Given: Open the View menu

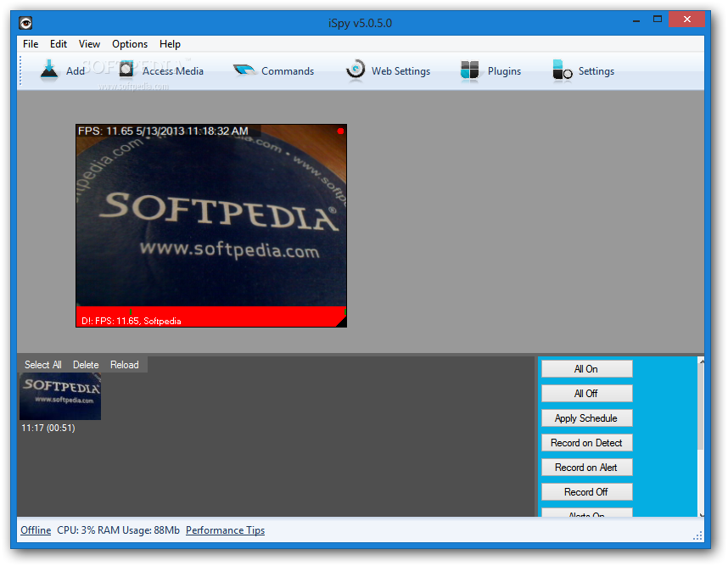Looking at the screenshot, I should [x=89, y=44].
